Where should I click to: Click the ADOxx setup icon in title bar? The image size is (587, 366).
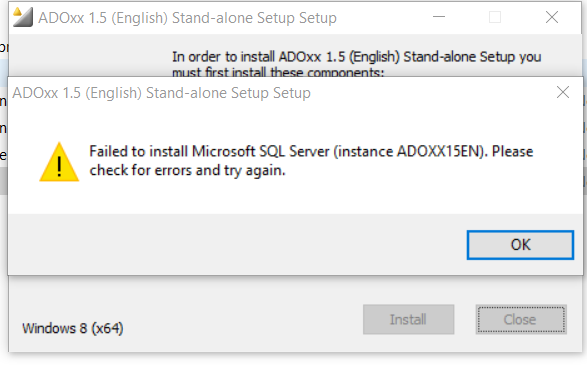coord(23,17)
